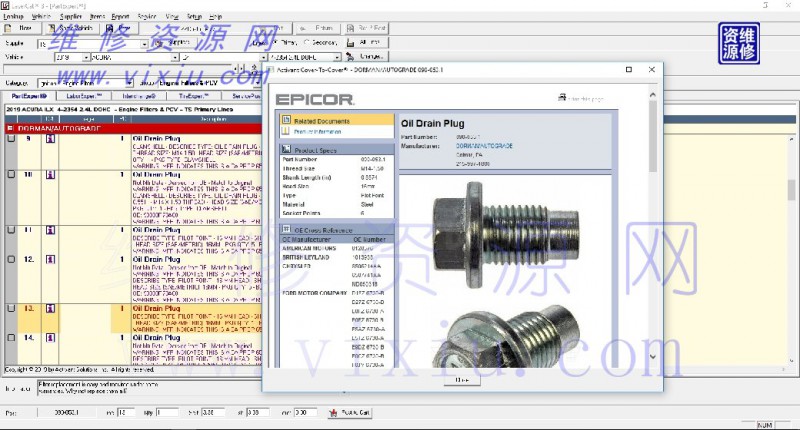Image resolution: width=800 pixels, height=430 pixels.
Task: Click the Post to Cart button
Action: [x=350, y=412]
